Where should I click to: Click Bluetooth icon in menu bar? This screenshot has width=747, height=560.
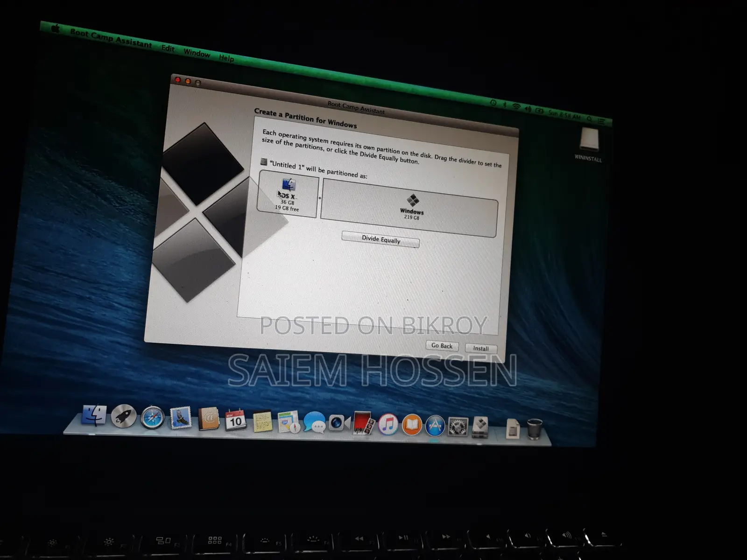(505, 105)
